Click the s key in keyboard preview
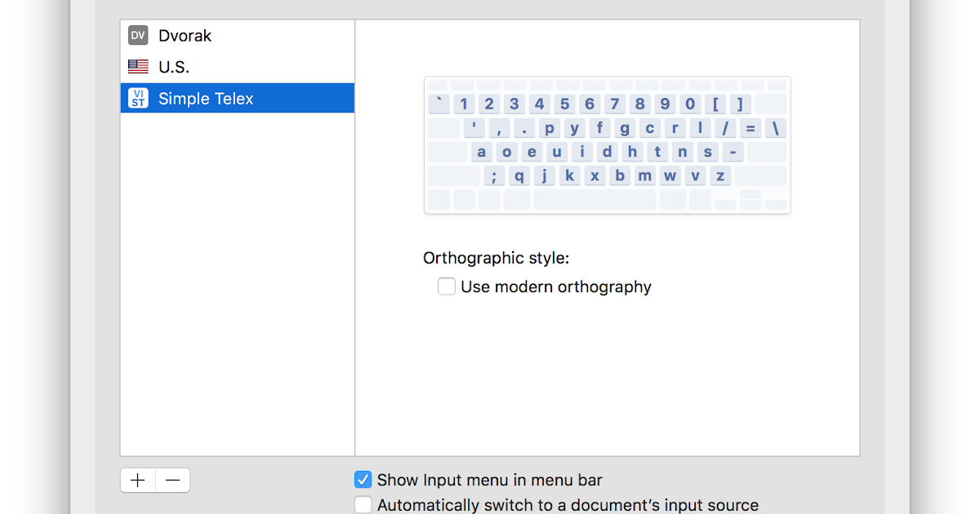The image size is (980, 514). (707, 152)
